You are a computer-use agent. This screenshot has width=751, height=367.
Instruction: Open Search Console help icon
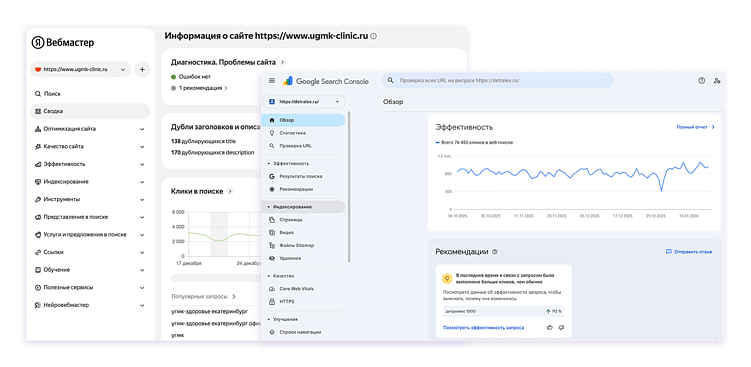pos(702,81)
